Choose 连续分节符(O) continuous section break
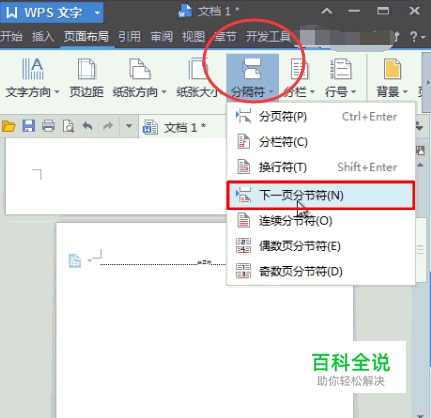This screenshot has height=418, width=431. [321, 221]
